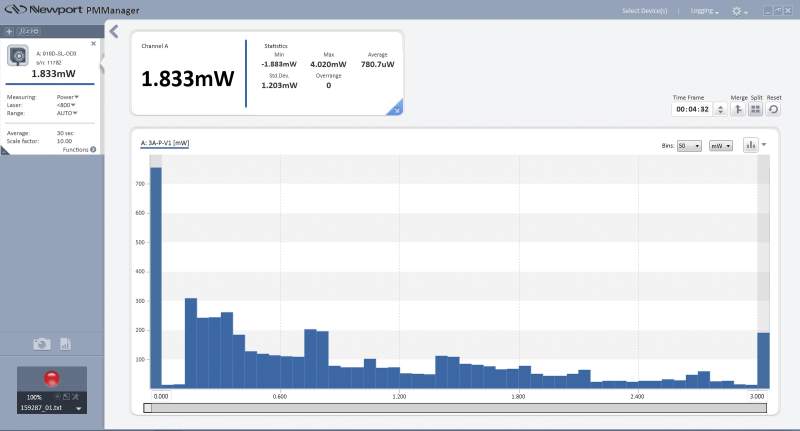
Task: Open the Laser wavelength dropdown
Action: 66,105
